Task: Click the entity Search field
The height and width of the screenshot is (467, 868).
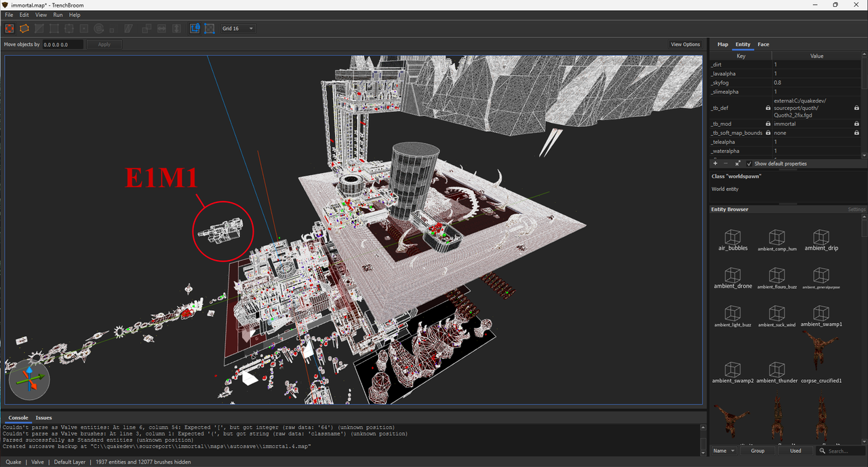Action: [840, 451]
